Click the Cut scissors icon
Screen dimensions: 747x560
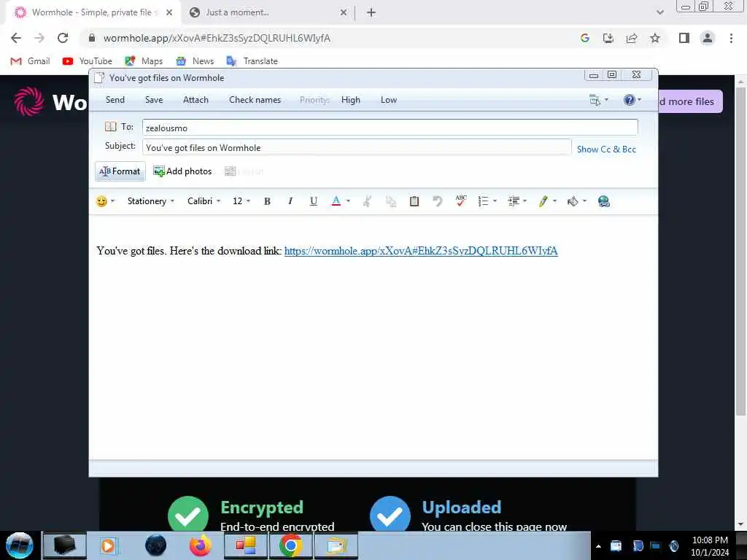[368, 201]
